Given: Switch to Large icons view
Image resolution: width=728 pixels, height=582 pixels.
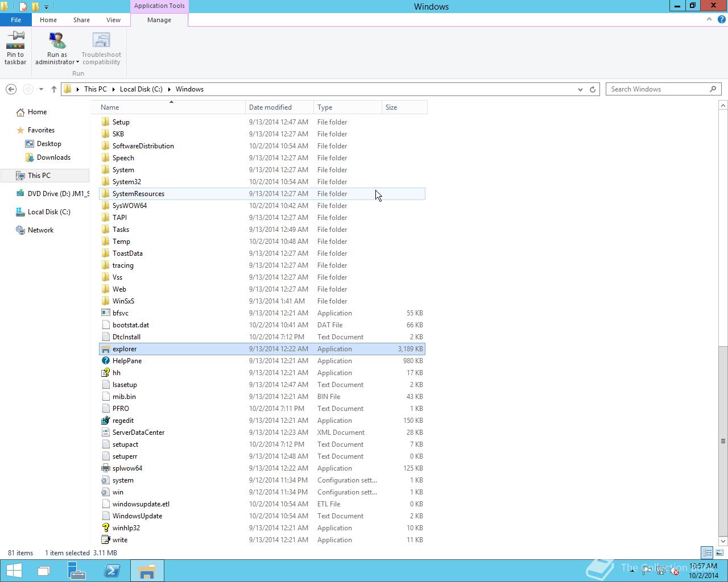Looking at the screenshot, I should pyautogui.click(x=719, y=552).
